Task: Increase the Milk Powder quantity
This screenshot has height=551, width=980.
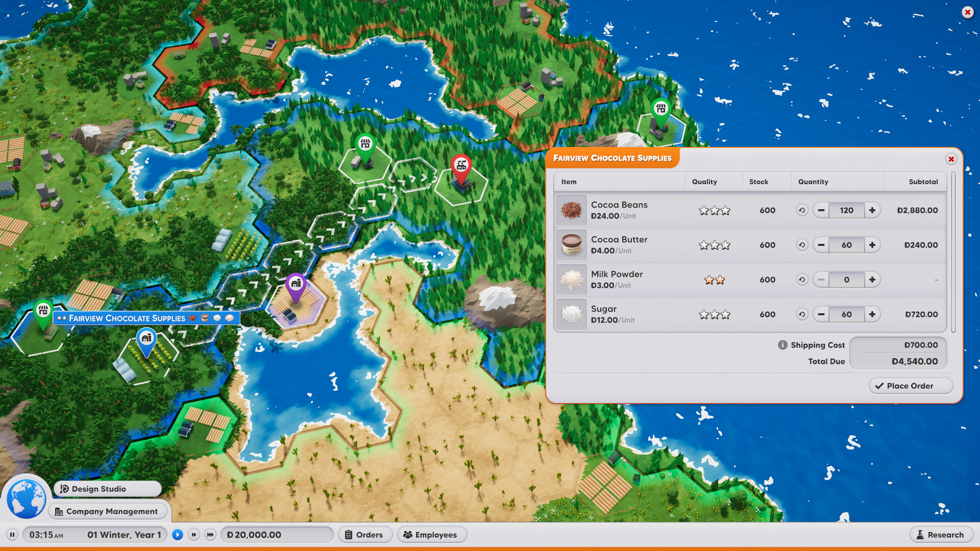Action: 872,280
